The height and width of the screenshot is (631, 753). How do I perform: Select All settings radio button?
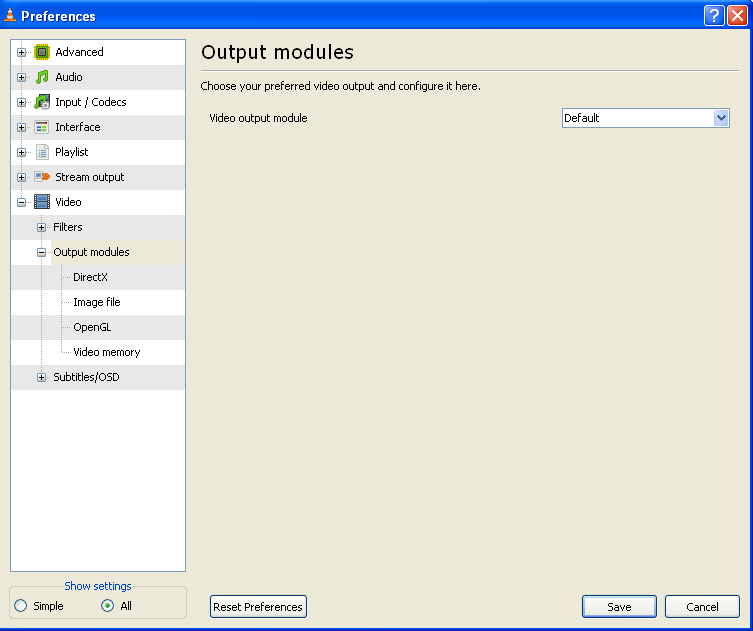click(x=108, y=606)
